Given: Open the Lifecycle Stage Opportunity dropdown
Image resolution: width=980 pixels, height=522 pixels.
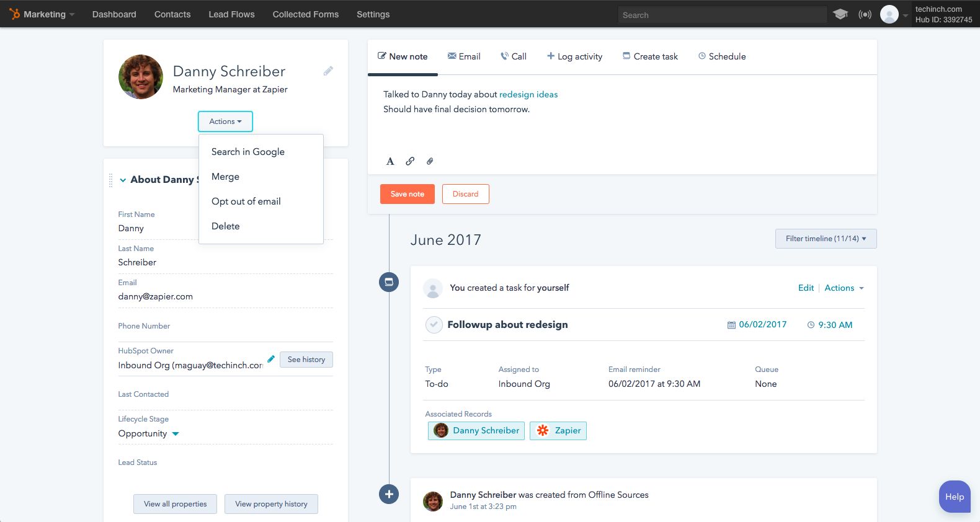Looking at the screenshot, I should pos(176,434).
